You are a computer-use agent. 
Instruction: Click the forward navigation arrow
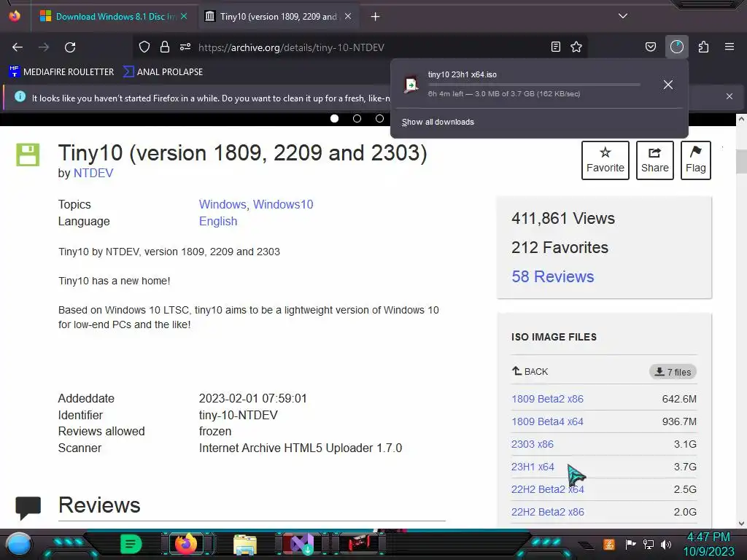tap(44, 47)
